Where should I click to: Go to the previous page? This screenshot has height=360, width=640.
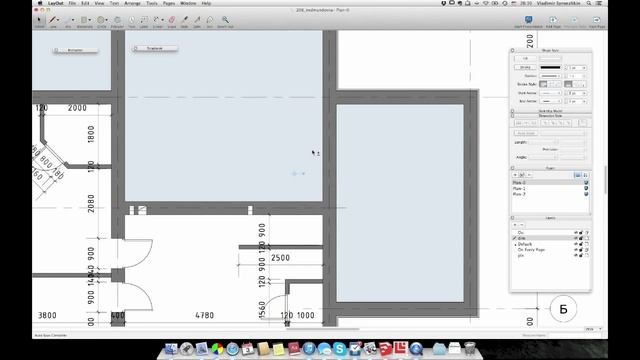click(575, 20)
